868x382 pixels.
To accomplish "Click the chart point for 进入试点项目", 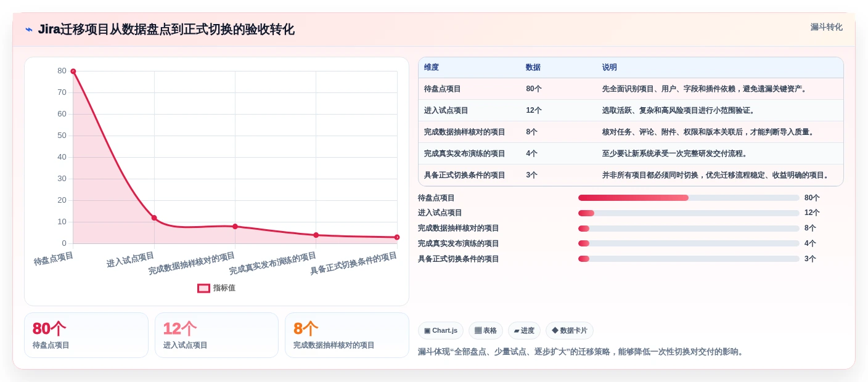I will click(154, 217).
